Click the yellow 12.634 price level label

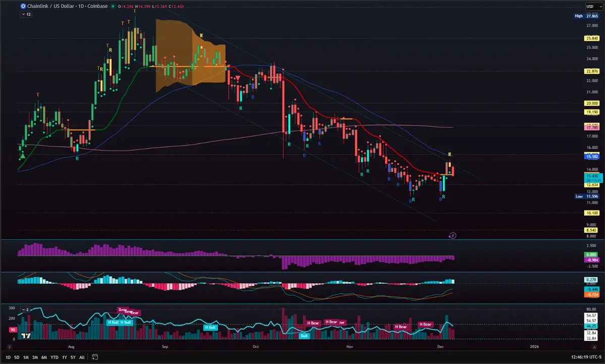click(592, 185)
